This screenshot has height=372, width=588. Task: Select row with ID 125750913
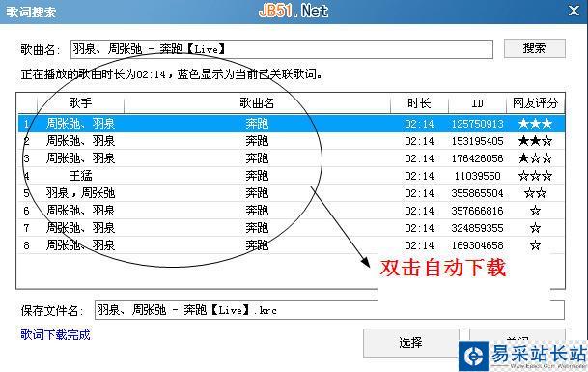[292, 124]
